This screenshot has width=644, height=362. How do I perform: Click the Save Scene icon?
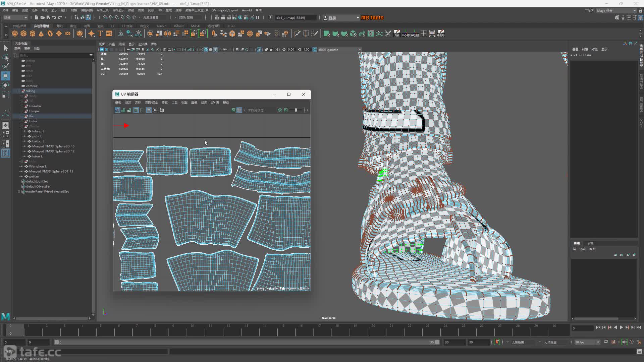point(48,17)
